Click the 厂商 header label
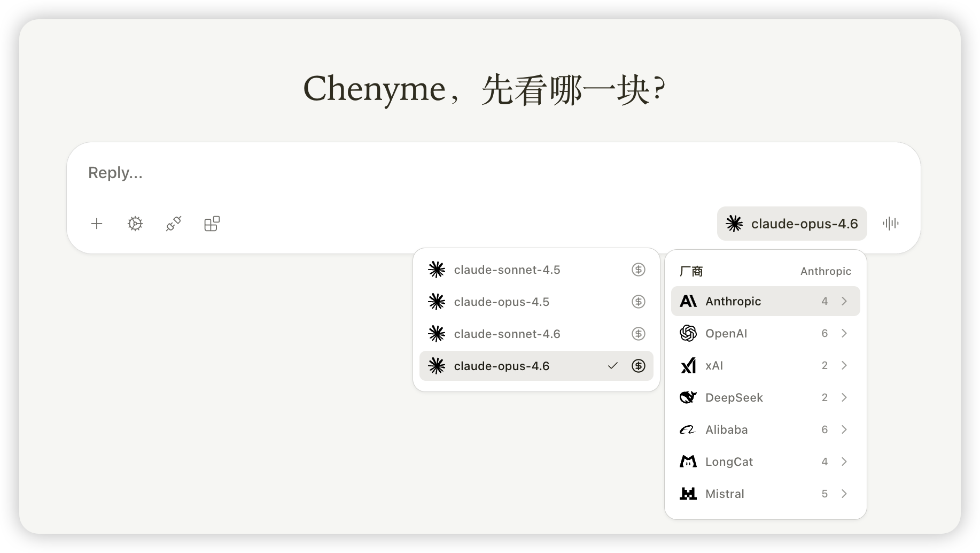 tap(691, 271)
